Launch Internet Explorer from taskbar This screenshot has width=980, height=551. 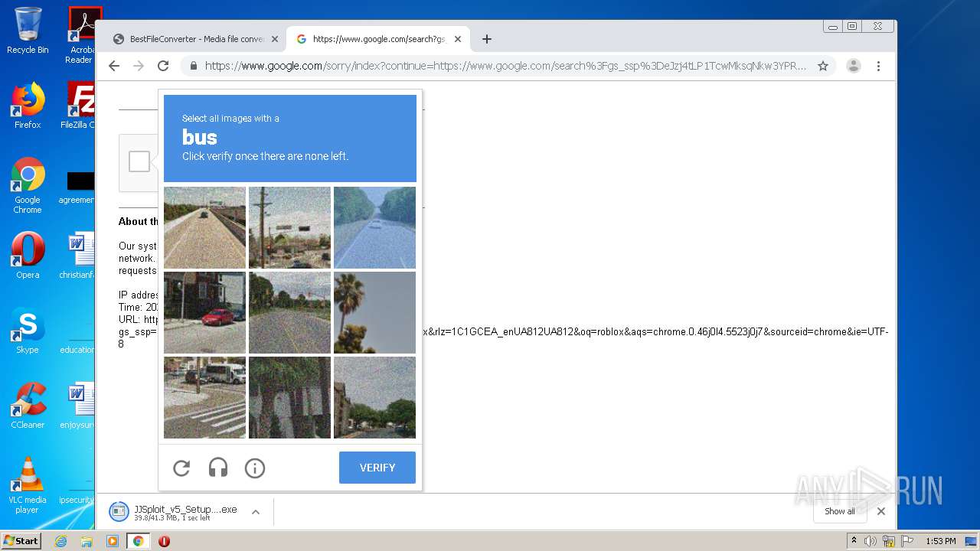(x=61, y=541)
